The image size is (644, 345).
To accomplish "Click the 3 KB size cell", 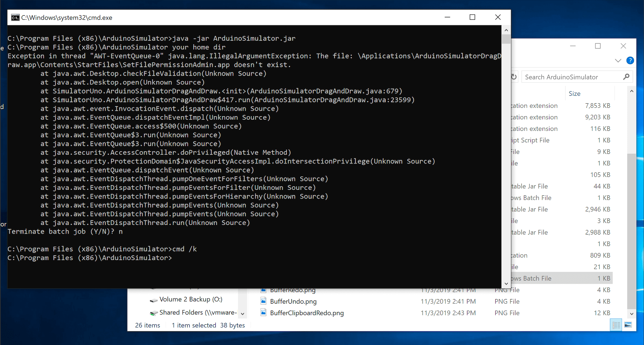I will click(x=604, y=221).
